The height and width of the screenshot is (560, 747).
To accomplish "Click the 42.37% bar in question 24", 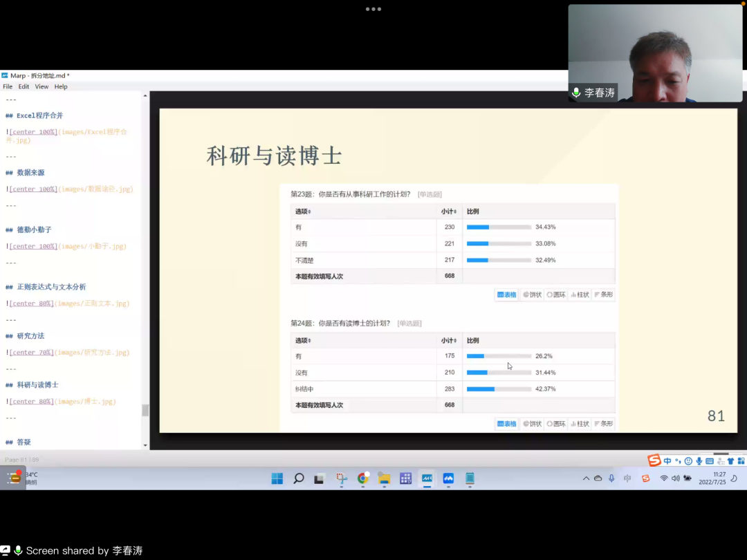I will click(499, 389).
